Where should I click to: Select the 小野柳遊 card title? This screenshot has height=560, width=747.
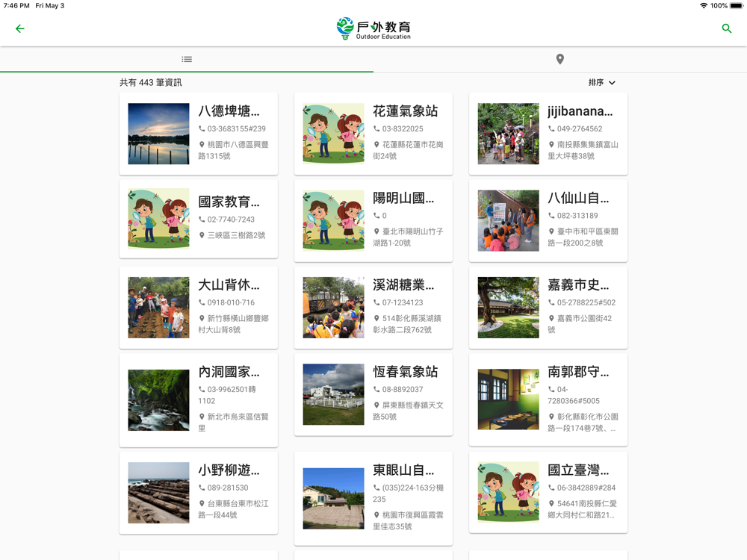click(x=229, y=470)
